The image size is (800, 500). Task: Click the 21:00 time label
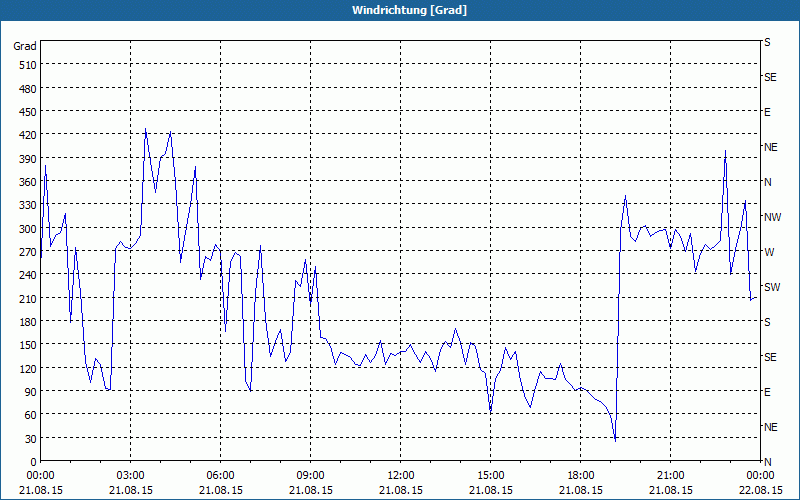point(670,476)
